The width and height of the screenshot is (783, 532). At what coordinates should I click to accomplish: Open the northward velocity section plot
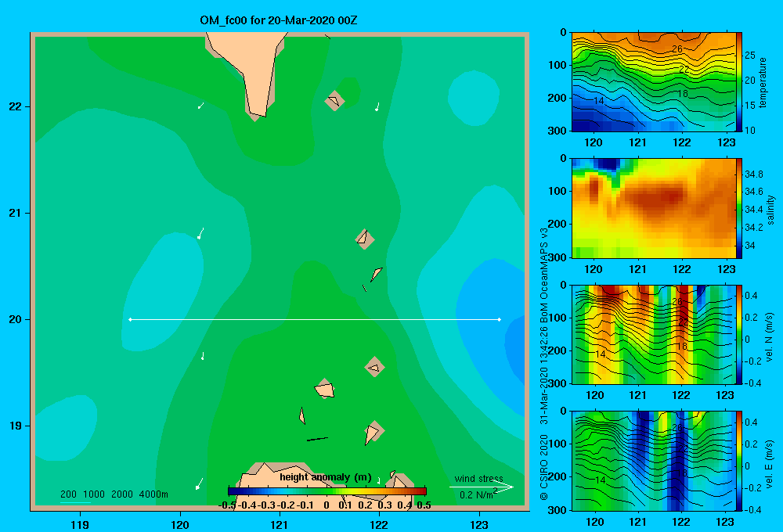pyautogui.click(x=654, y=334)
